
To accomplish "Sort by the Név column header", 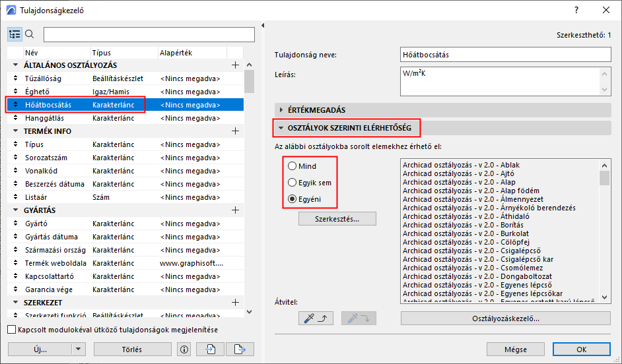I will pyautogui.click(x=57, y=53).
